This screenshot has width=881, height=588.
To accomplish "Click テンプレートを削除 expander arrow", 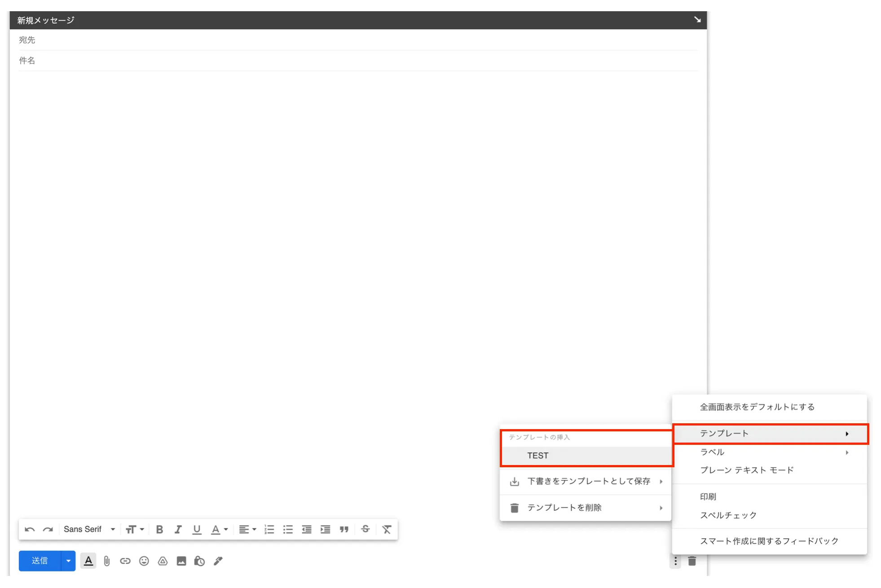I will click(x=661, y=507).
